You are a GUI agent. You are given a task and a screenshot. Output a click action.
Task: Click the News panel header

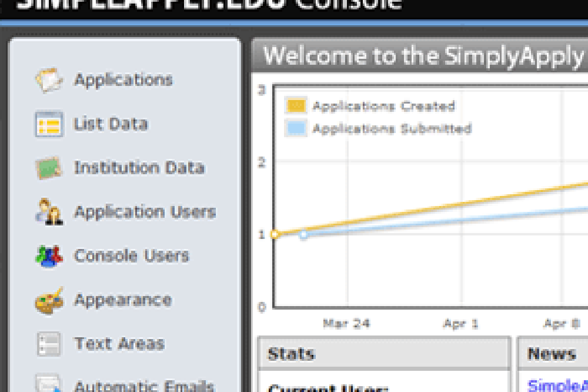point(553,354)
